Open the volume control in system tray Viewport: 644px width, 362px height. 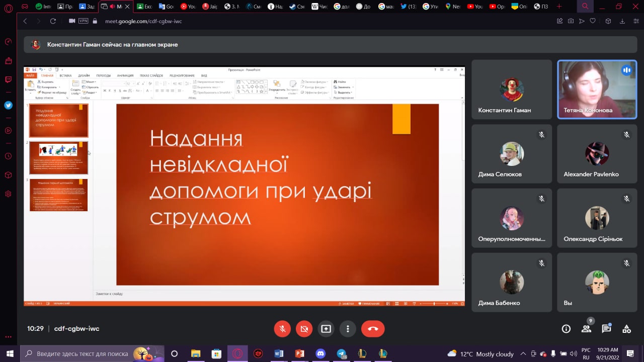(573, 353)
